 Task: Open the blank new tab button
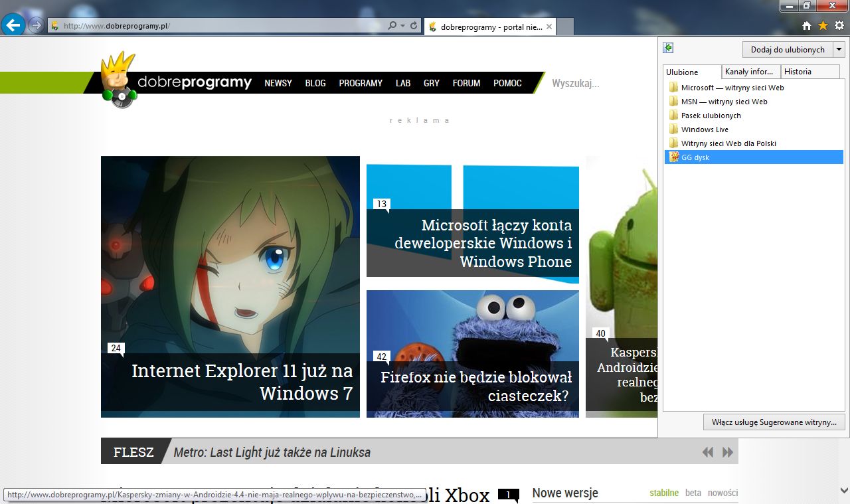pyautogui.click(x=565, y=27)
